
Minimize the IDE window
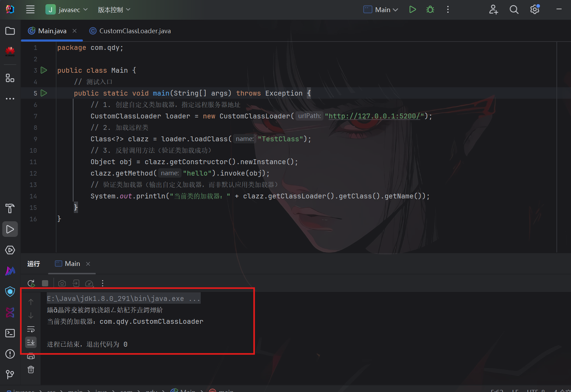click(x=559, y=9)
